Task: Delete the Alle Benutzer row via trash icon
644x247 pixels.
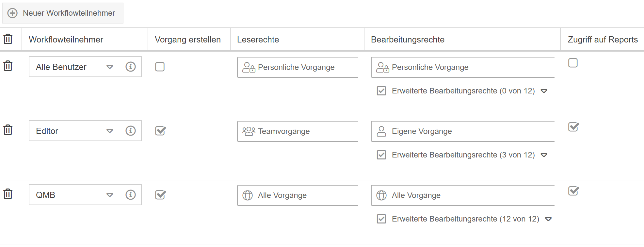Action: [8, 66]
